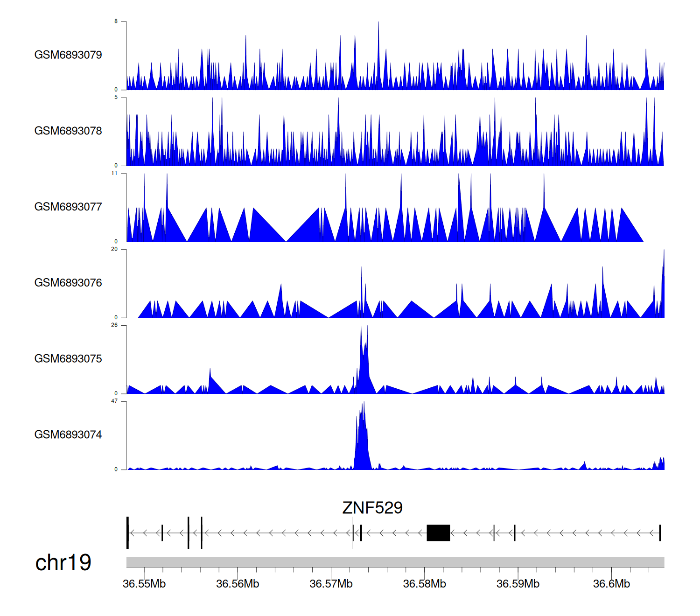The image size is (700, 616).
Task: Click the y-axis maximum value 47
Action: (114, 401)
